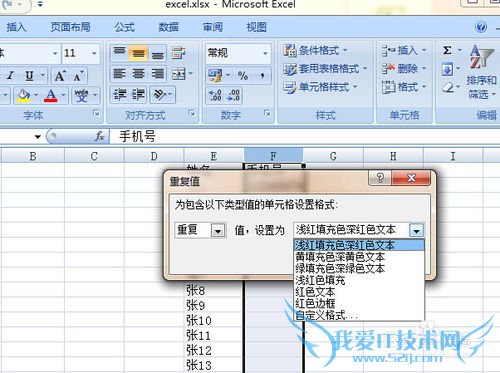Open 单元格样式 cell styles gallery
The height and width of the screenshot is (373, 500).
[x=320, y=87]
